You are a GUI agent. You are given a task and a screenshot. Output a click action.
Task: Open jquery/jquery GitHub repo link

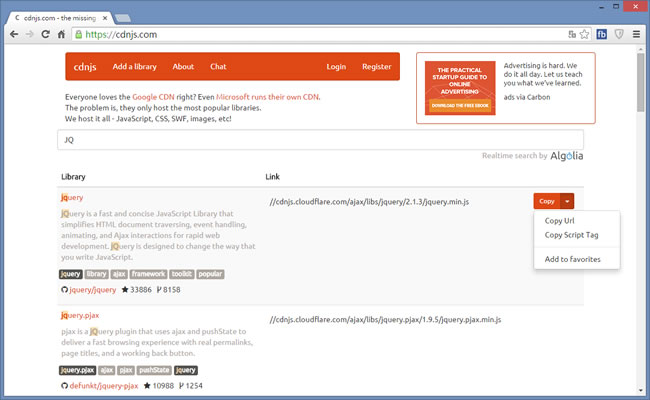(93, 290)
